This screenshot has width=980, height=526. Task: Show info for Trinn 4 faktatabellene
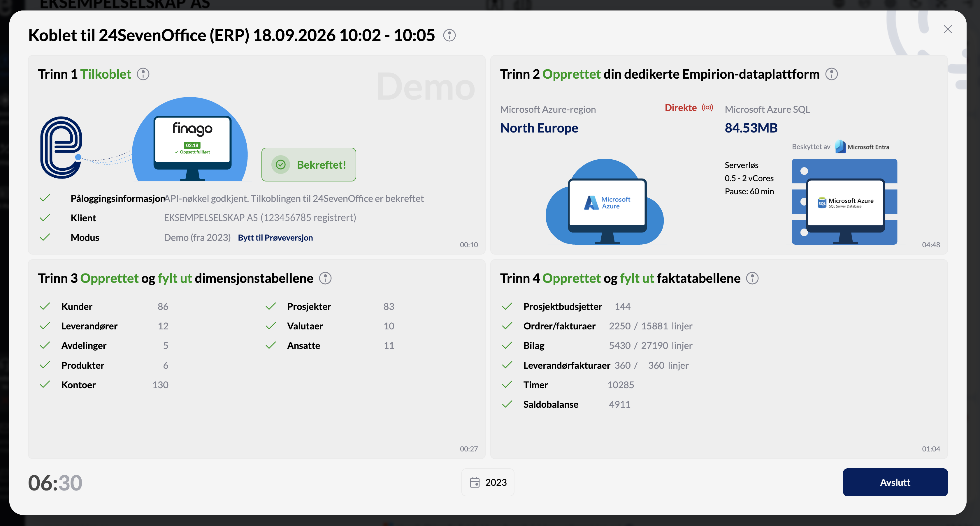(752, 278)
